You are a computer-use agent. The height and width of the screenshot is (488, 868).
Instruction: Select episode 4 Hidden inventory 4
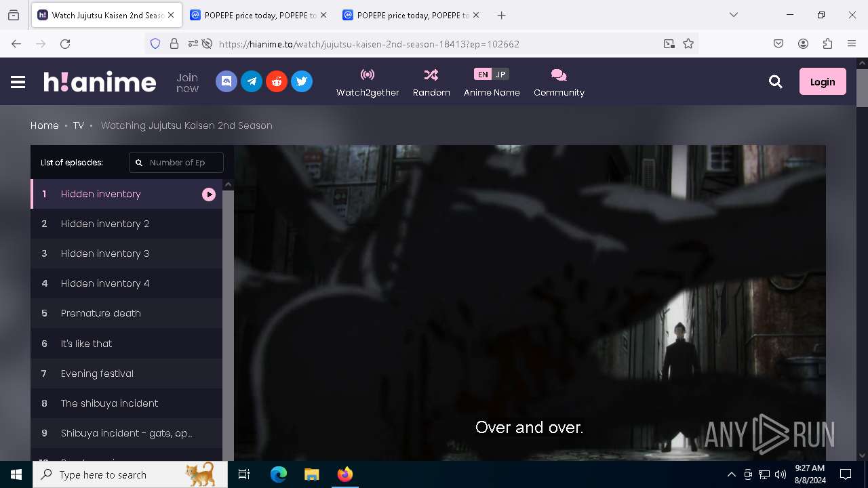[126, 283]
